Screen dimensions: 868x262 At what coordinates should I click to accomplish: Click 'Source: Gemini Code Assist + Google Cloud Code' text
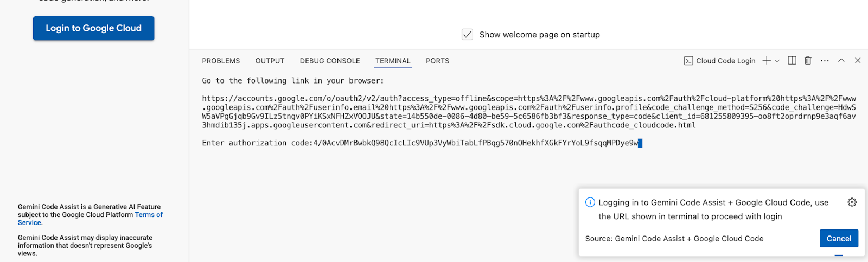[674, 239]
